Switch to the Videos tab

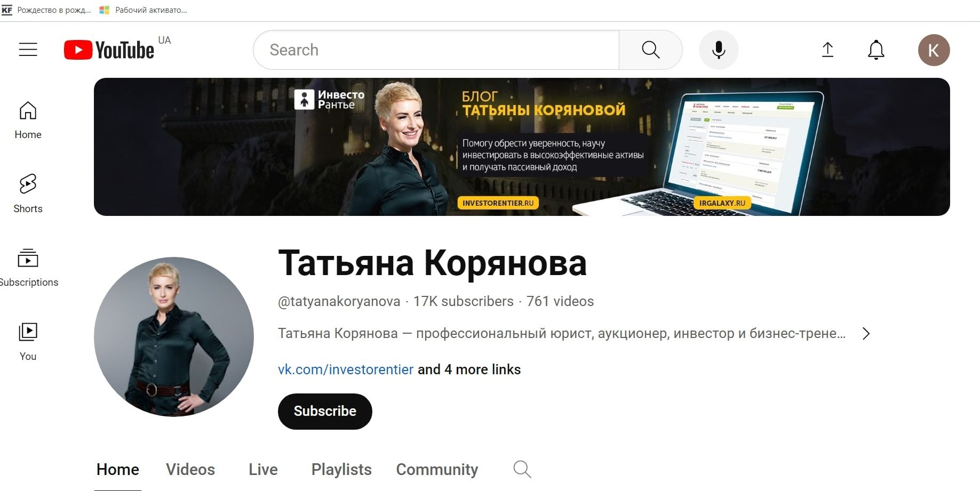[190, 470]
